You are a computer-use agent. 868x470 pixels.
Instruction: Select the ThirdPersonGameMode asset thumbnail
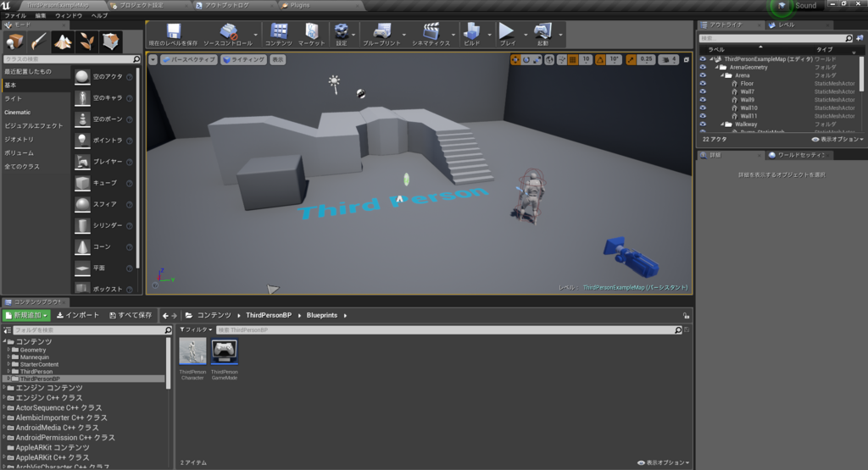[224, 351]
